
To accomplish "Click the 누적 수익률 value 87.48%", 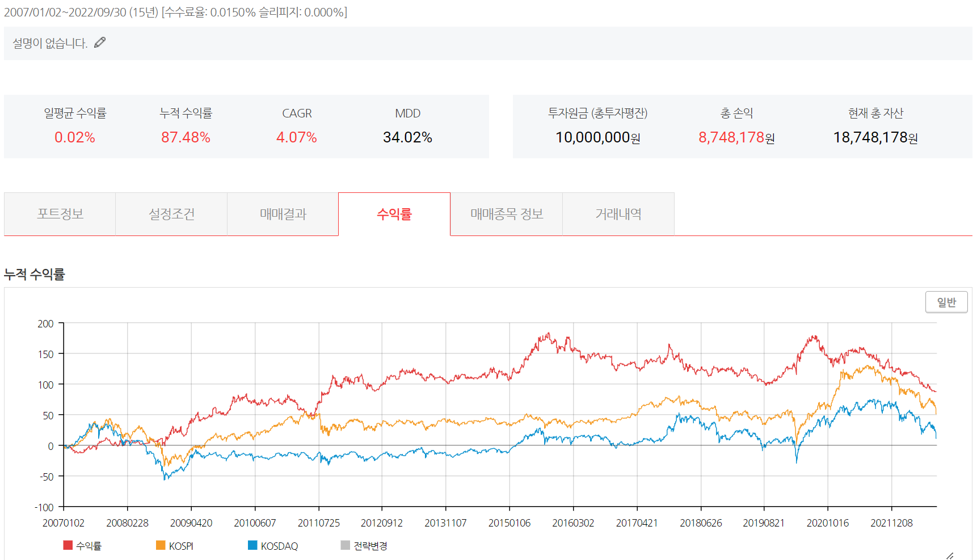I will [x=186, y=137].
